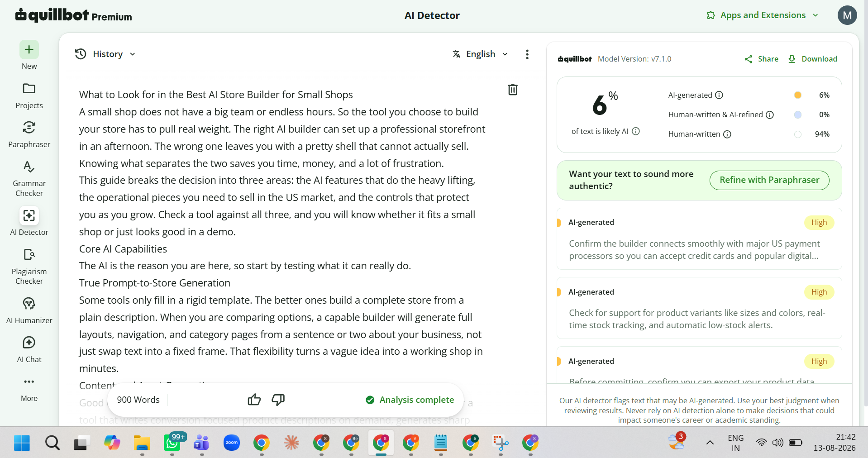Launch AI Chat from the sidebar
Image resolution: width=868 pixels, height=458 pixels.
coord(29,349)
